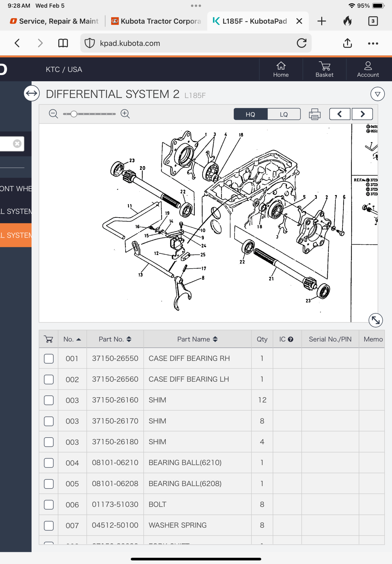
Task: Check the WASHER SPRING row
Action: click(49, 526)
